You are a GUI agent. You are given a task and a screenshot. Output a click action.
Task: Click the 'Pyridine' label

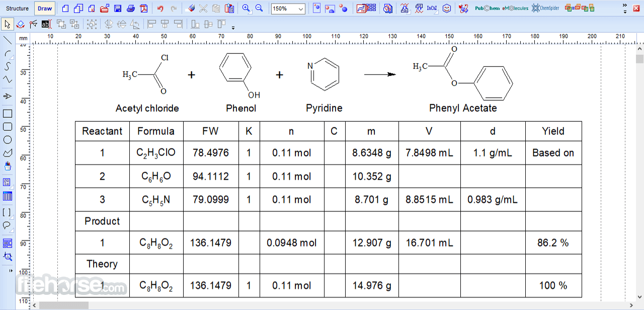tap(324, 108)
